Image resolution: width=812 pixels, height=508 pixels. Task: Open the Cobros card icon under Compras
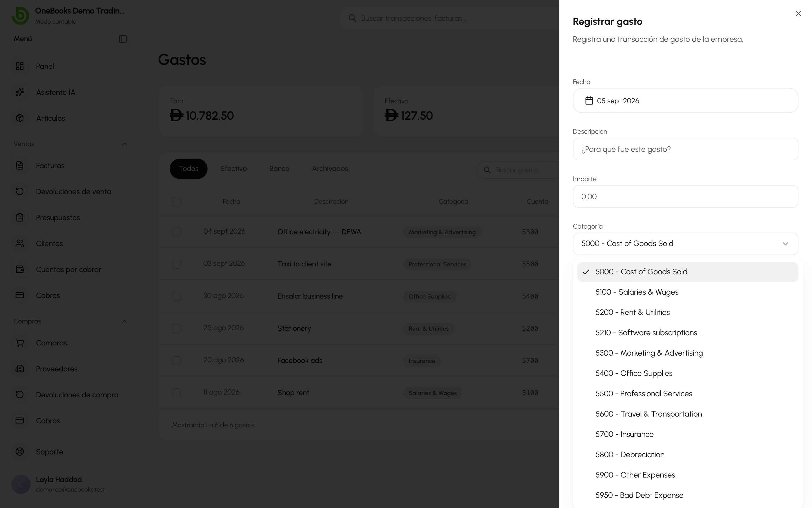point(20,420)
